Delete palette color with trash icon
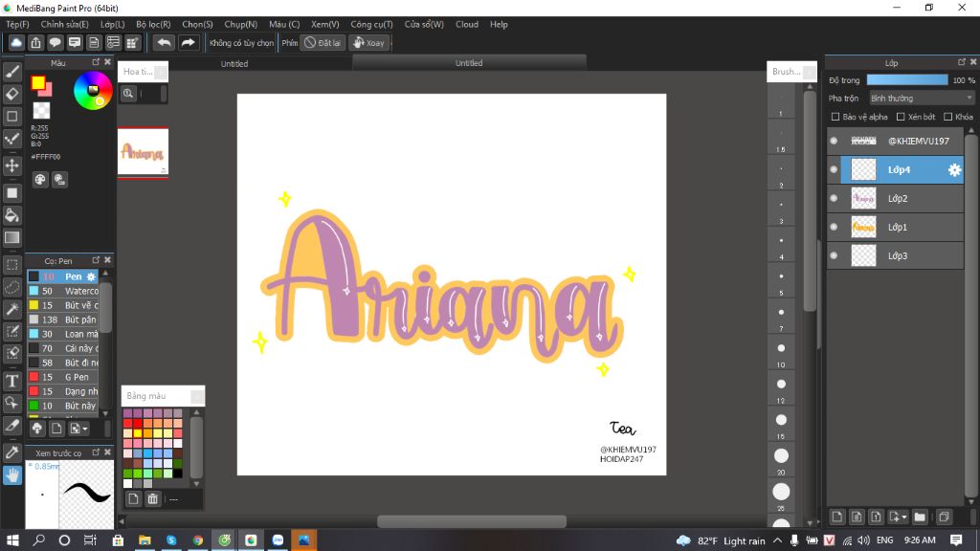Image resolution: width=980 pixels, height=551 pixels. (152, 498)
